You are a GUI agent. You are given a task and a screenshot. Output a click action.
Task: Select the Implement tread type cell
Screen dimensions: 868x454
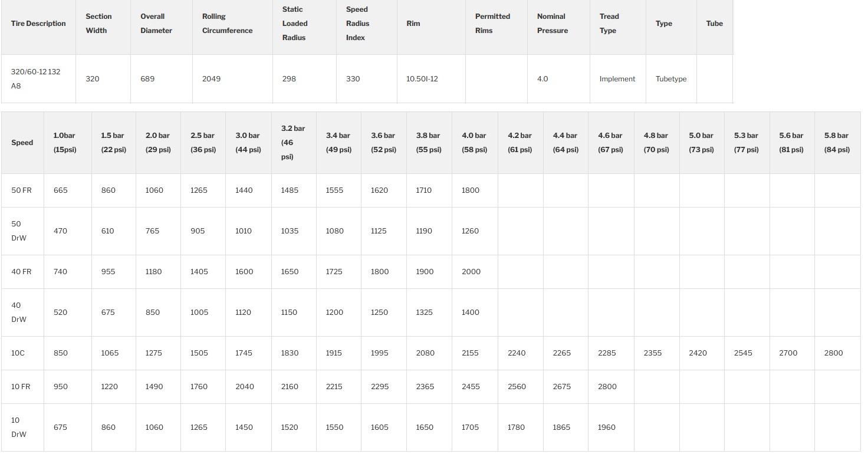click(x=617, y=79)
